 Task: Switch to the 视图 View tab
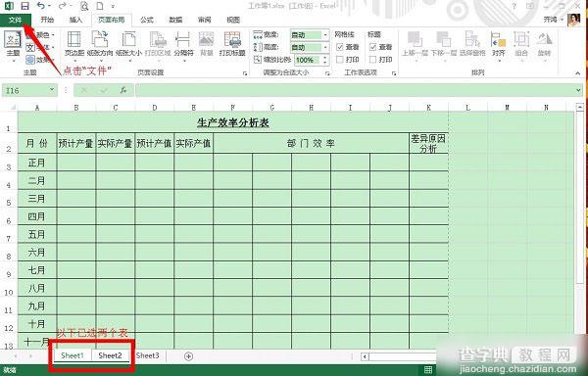(233, 20)
